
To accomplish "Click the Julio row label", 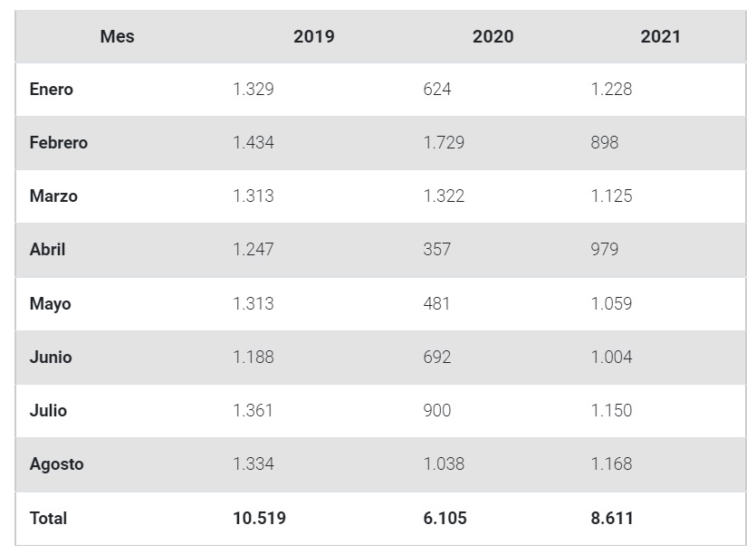I will [48, 410].
